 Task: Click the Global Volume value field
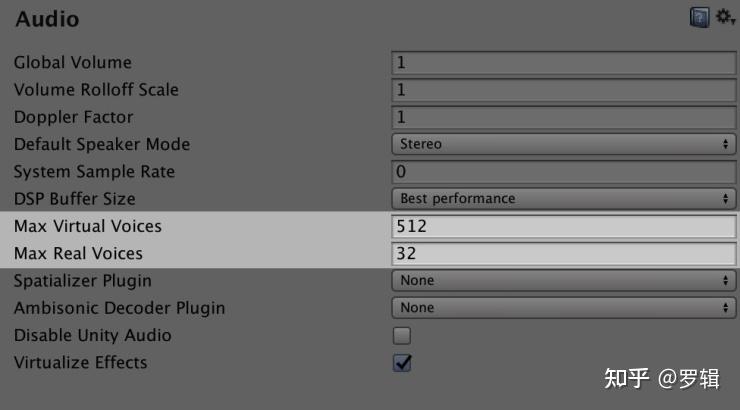(x=563, y=62)
